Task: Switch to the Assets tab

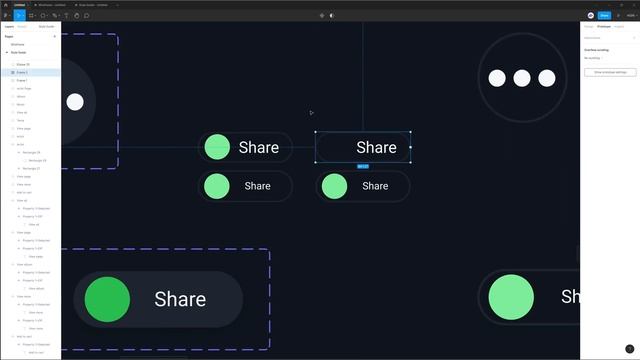Action: pyautogui.click(x=22, y=27)
